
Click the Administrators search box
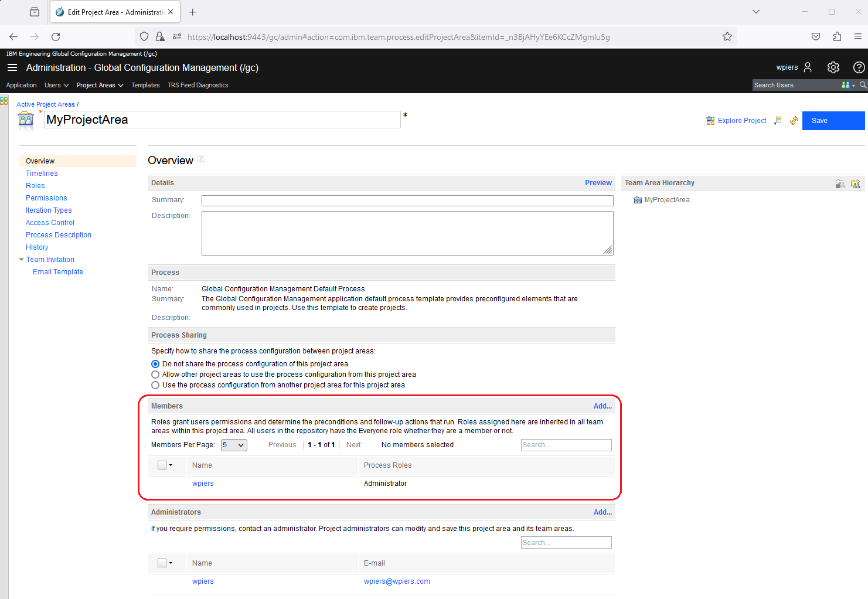566,543
